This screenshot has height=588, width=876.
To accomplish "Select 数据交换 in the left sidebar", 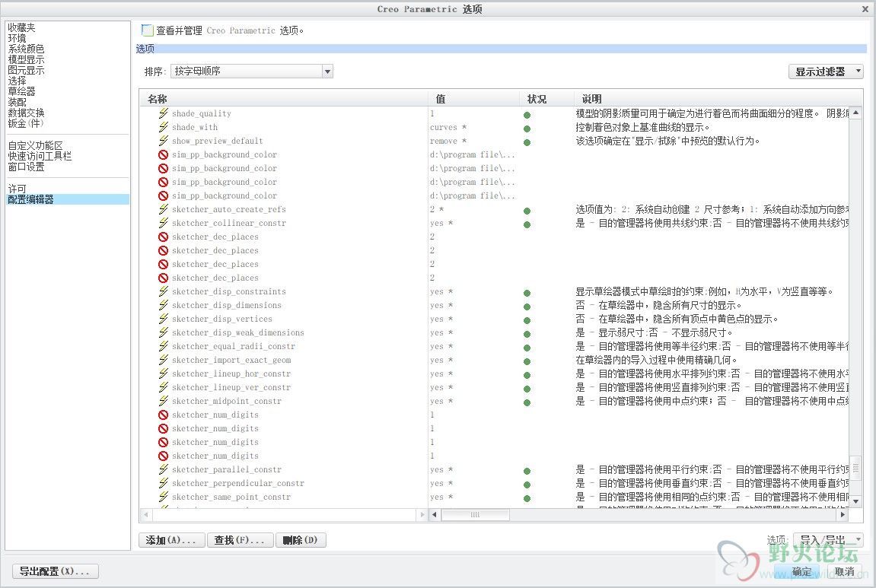I will point(27,113).
